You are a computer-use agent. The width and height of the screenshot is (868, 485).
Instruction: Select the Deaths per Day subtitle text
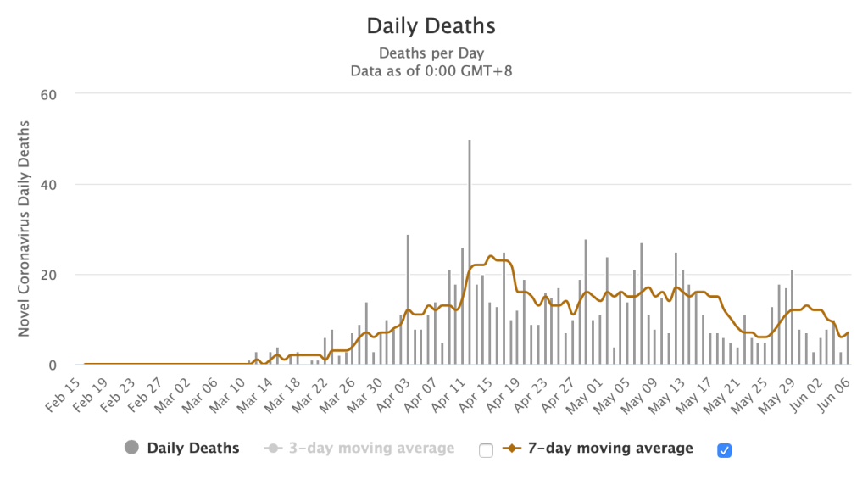point(431,53)
